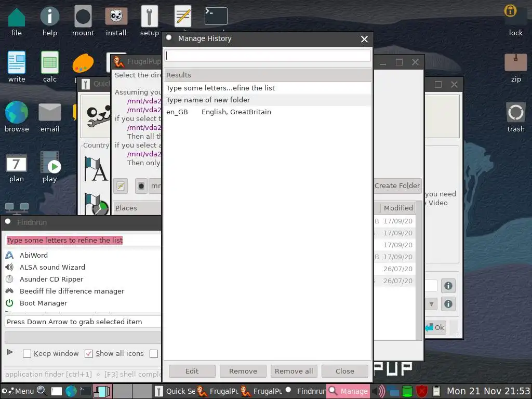Click the upper info icon in Quick Setup
532x399 pixels.
tap(448, 286)
